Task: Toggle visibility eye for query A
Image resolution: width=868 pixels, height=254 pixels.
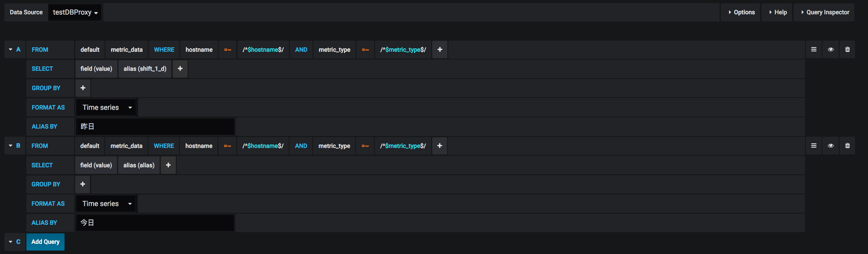Action: tap(830, 50)
